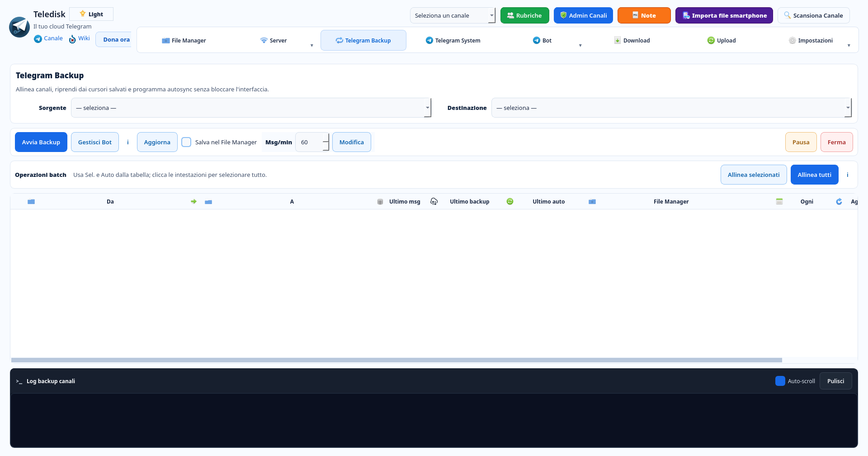868x456 pixels.
Task: Click the Rubriche button
Action: point(525,15)
